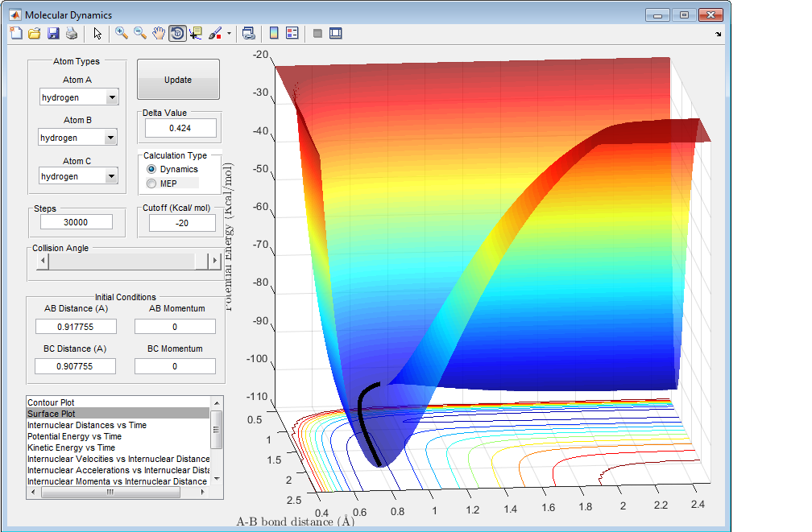812x532 pixels.
Task: Toggle the Rotate 3D tool
Action: pos(177,33)
